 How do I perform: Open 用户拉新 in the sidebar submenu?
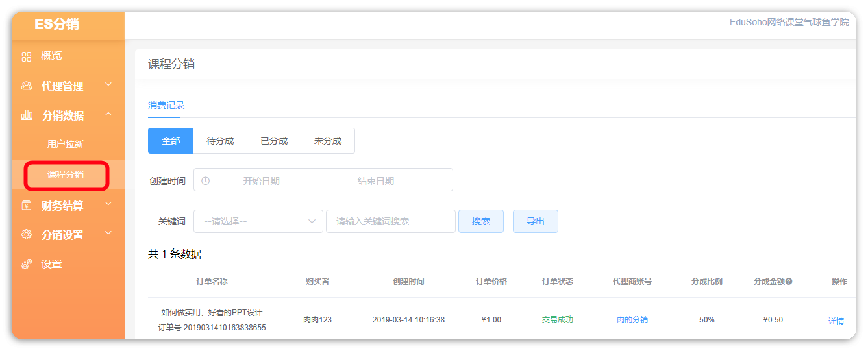point(65,144)
